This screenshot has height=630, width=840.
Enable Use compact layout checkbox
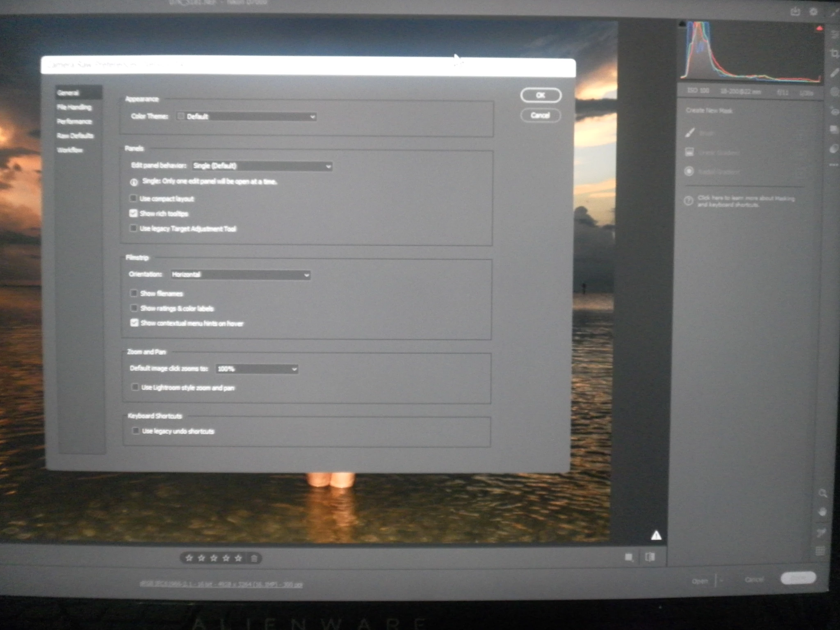(133, 199)
